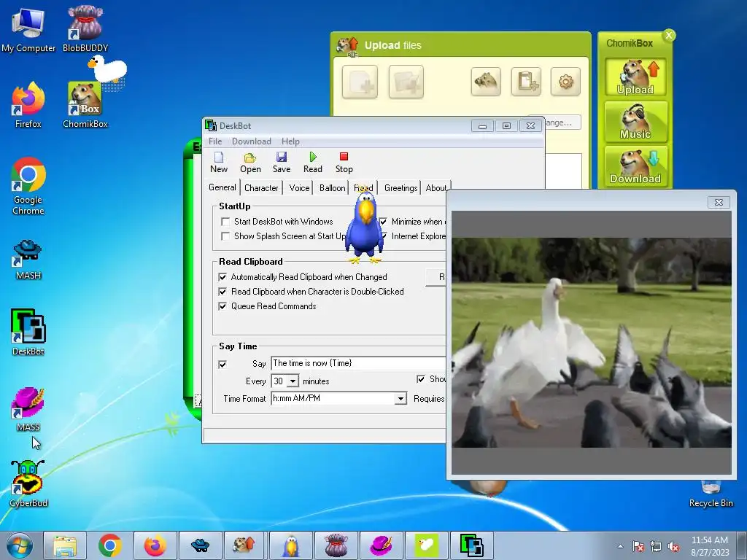Click the blue parrot taskbar icon

(x=291, y=545)
